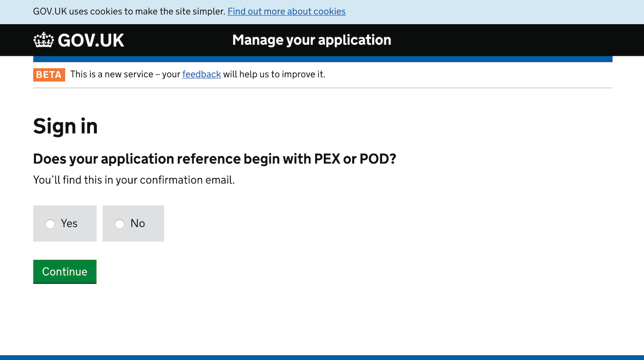Click the crown icon in the GOV.UK logo

click(x=44, y=40)
